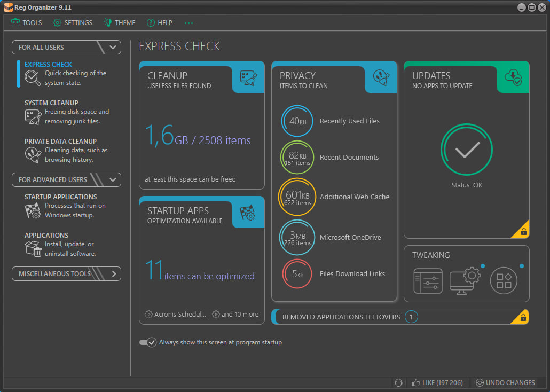Click the Startup Apps card flag icon
Screen dimensions: 550x392
pos(248,213)
